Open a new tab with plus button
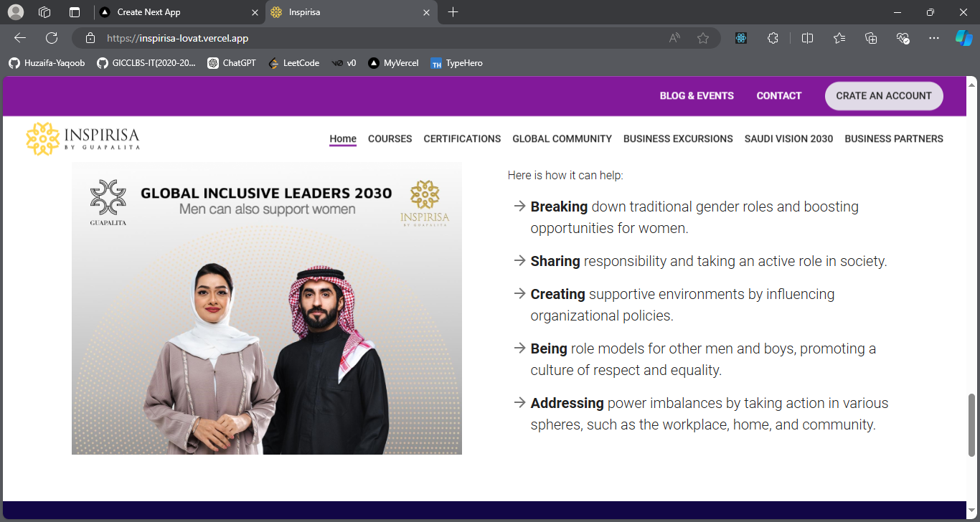The height and width of the screenshot is (522, 980). click(453, 12)
